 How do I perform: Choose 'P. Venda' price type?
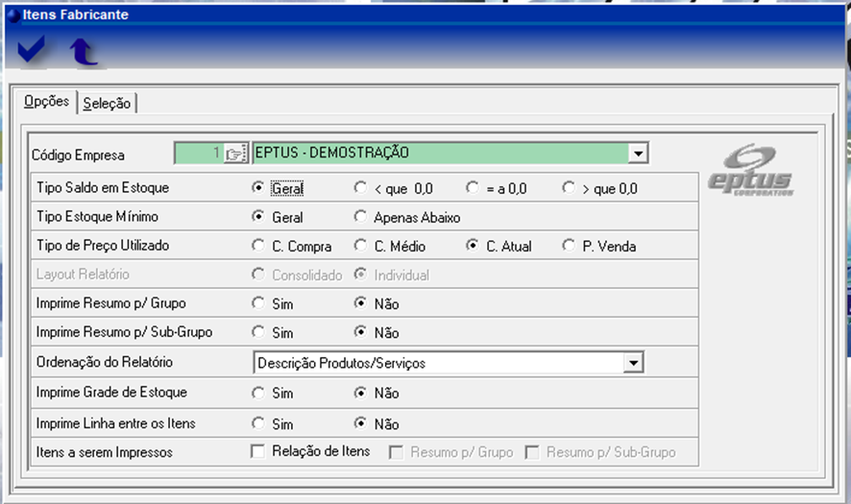570,246
